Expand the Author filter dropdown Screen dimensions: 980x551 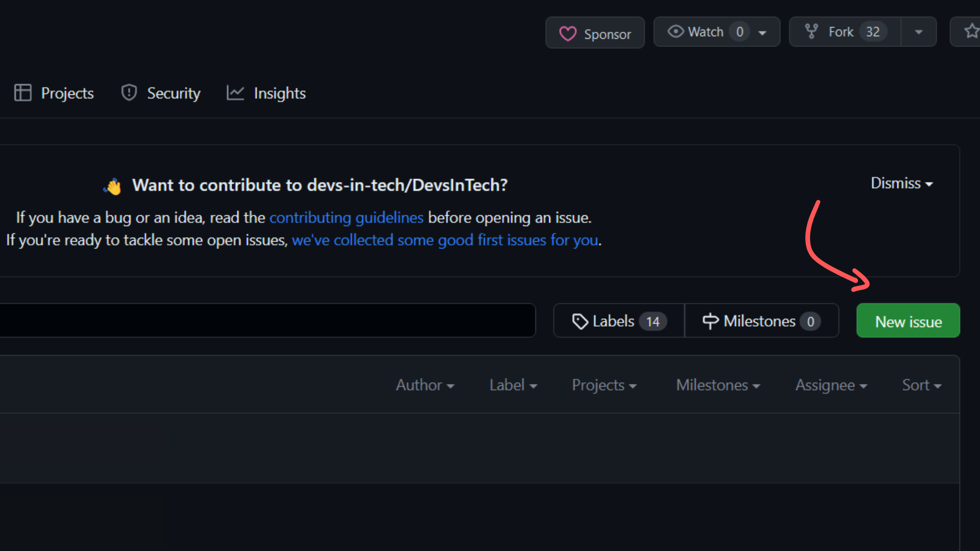click(425, 385)
